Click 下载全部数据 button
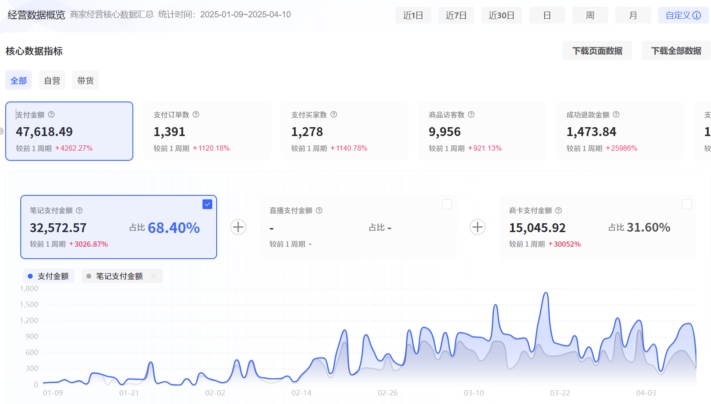 (676, 51)
